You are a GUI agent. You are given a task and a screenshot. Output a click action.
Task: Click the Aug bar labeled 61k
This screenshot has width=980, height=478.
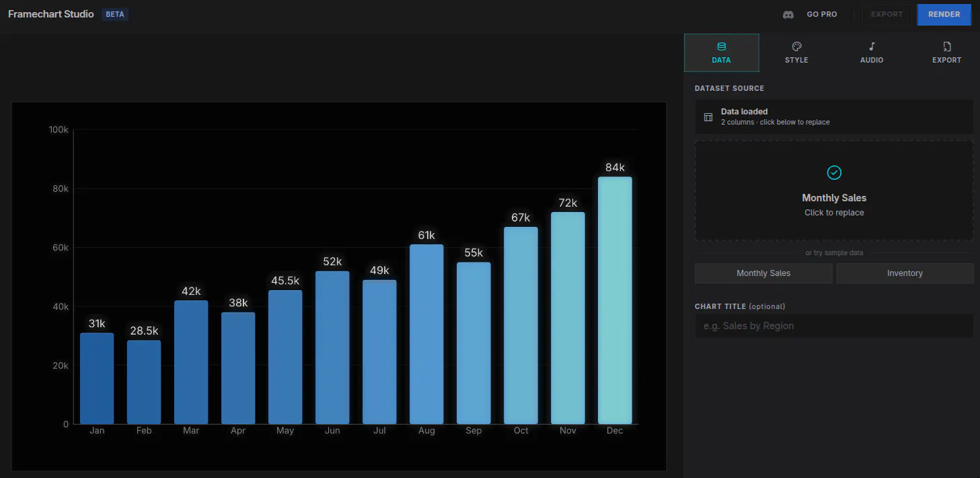click(x=426, y=334)
